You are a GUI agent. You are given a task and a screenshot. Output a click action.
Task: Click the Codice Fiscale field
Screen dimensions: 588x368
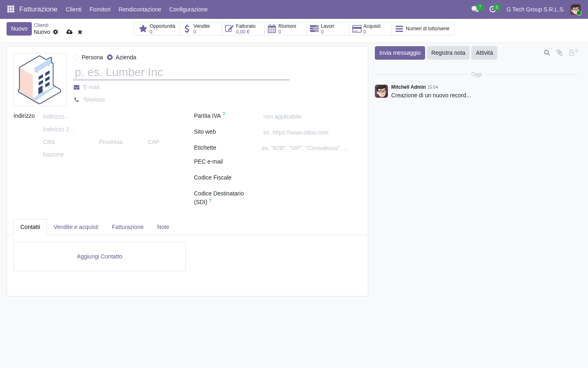click(311, 178)
